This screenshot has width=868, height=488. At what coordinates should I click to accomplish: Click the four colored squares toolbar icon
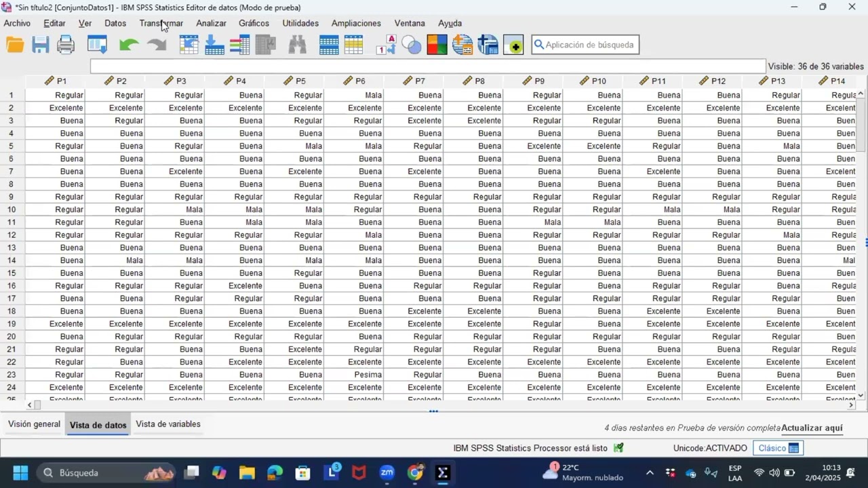437,45
